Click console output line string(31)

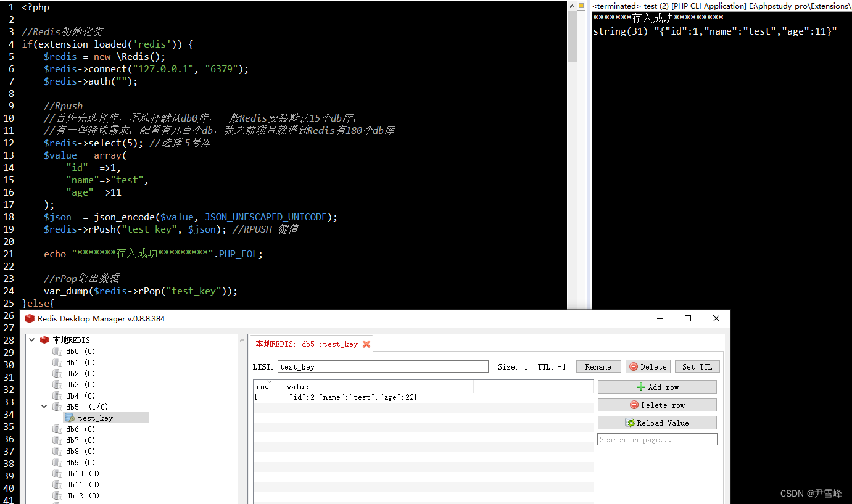click(714, 31)
